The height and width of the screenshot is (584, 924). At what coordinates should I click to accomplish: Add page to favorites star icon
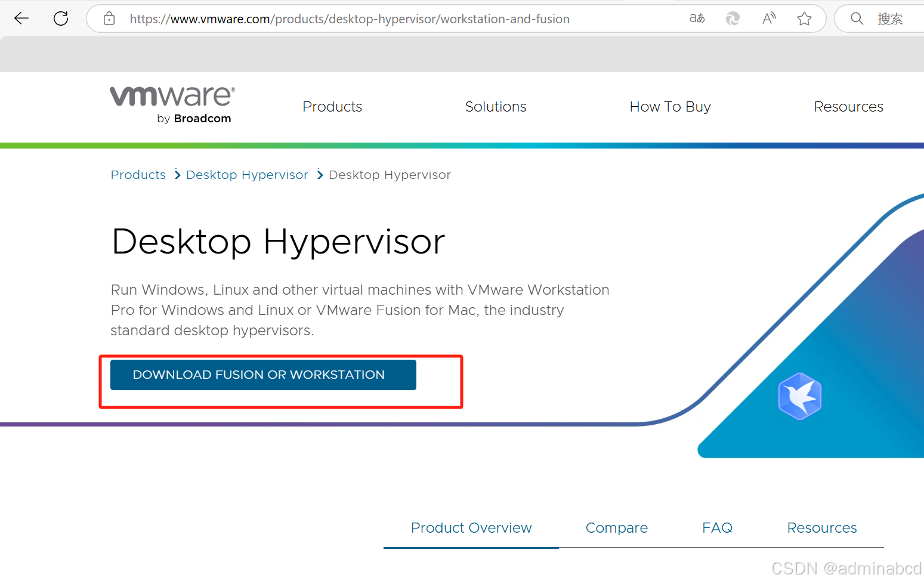[x=804, y=18]
